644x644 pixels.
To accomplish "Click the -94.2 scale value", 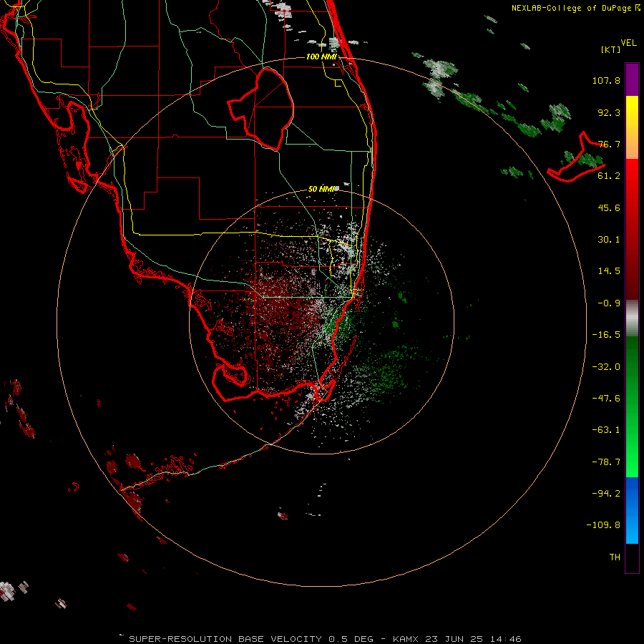I will (606, 493).
